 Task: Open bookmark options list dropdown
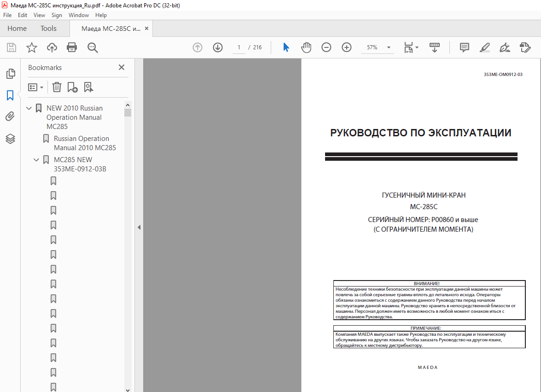click(35, 88)
